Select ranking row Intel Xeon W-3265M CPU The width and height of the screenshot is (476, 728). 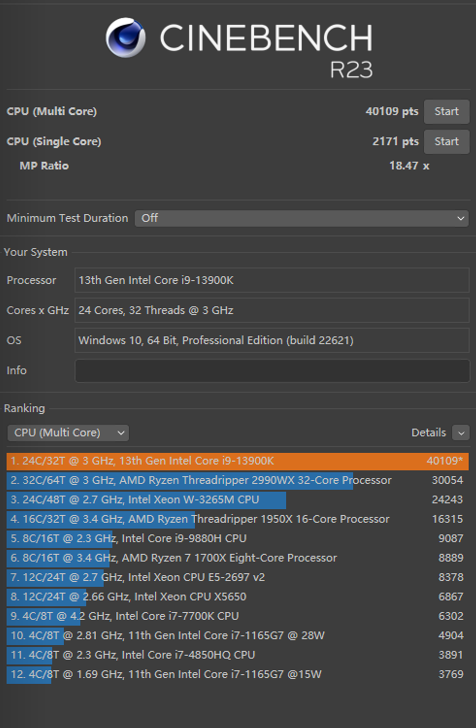pyautogui.click(x=238, y=500)
